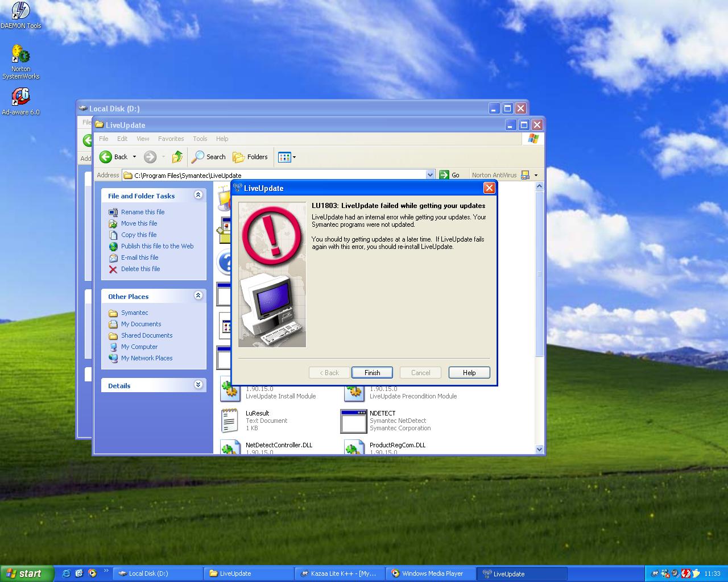Click E-mail this file link

[139, 257]
